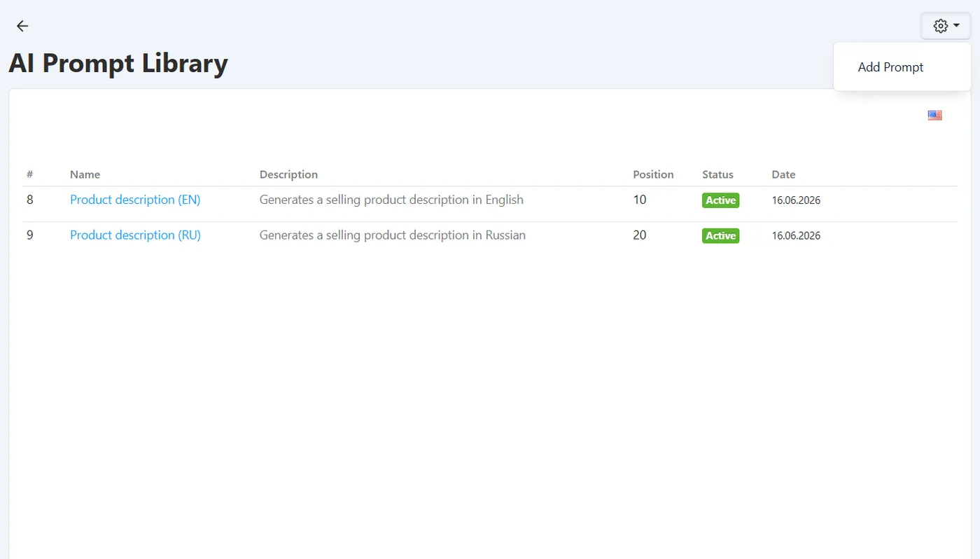Click position value 20
980x559 pixels.
pos(640,235)
